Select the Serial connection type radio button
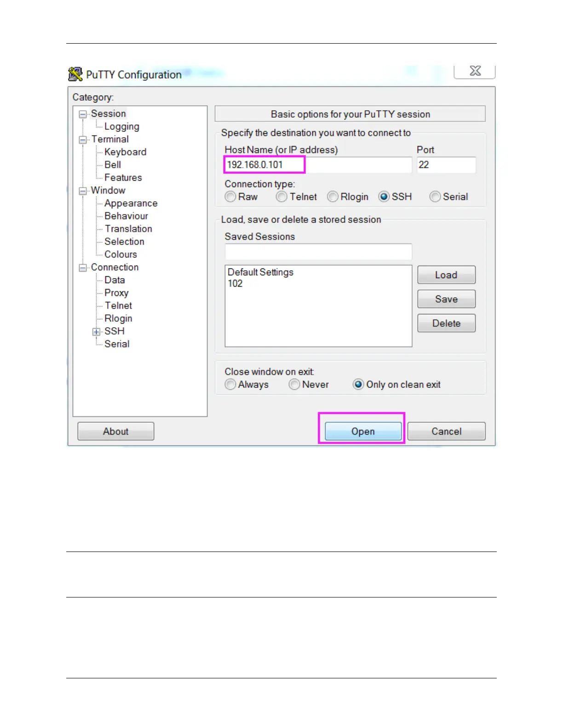 click(435, 197)
